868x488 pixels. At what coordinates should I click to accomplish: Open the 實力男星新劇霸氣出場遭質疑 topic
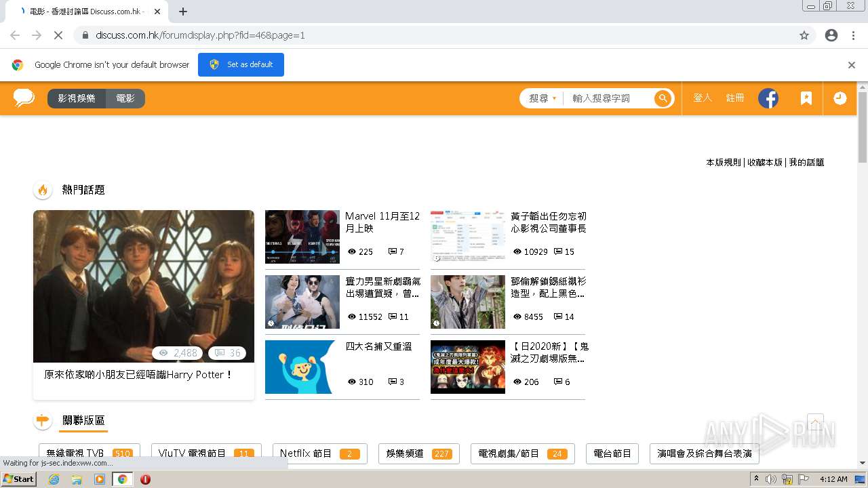pyautogui.click(x=382, y=287)
